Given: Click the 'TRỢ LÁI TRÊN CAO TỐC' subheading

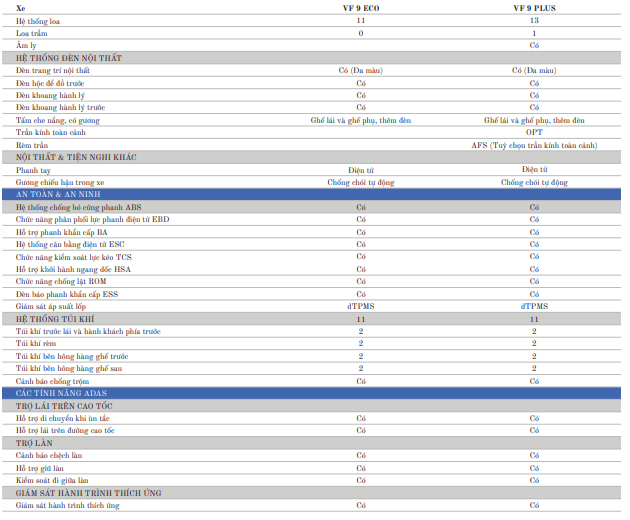Looking at the screenshot, I should coord(62,406).
